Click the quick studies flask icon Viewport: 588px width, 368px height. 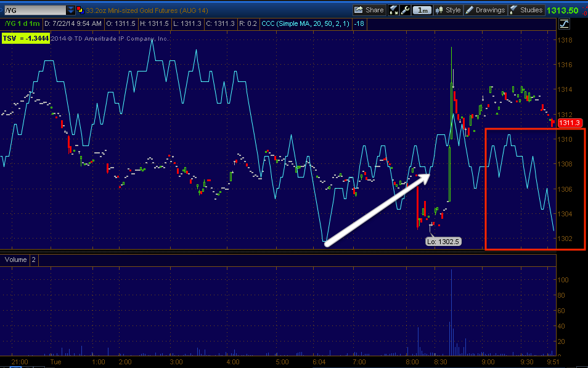coord(393,10)
